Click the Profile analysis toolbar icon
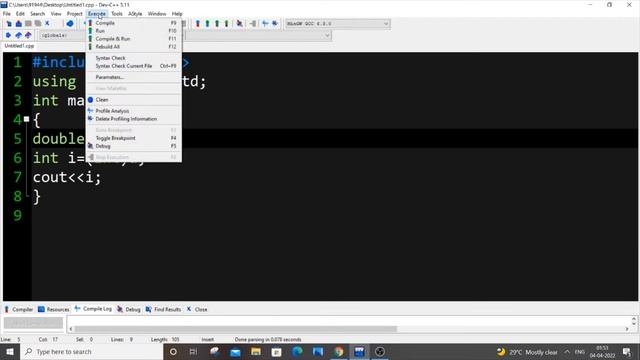This screenshot has width=640, height=360. pos(265,24)
